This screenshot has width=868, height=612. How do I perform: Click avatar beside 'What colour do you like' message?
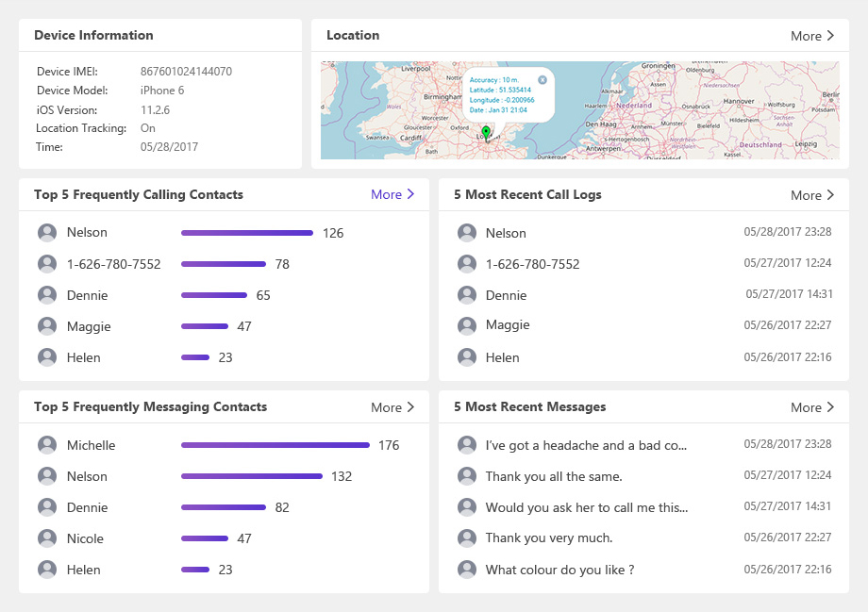click(x=466, y=570)
